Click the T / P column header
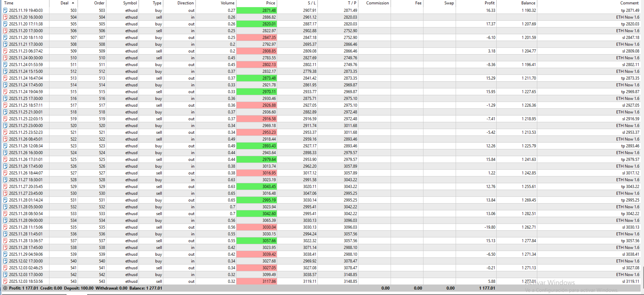This screenshot has width=644, height=295. click(352, 3)
